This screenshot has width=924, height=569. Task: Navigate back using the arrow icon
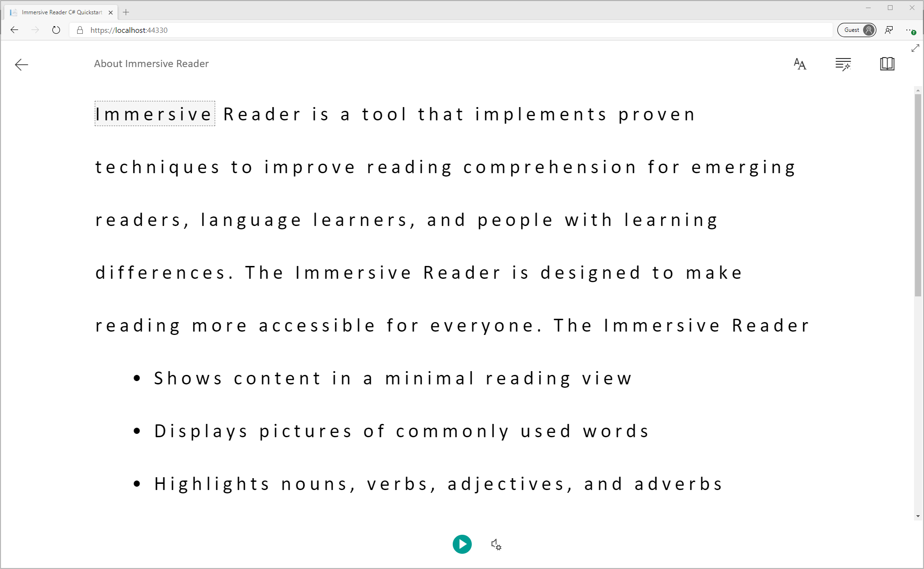tap(21, 64)
